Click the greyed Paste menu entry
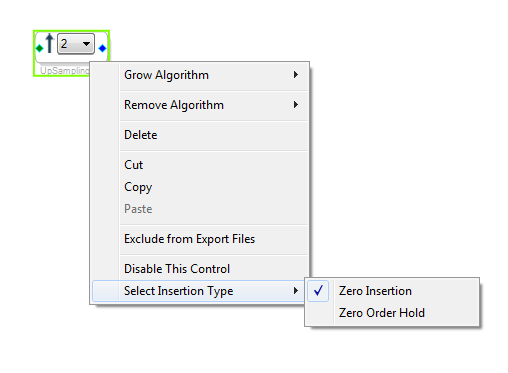This screenshot has width=508, height=373. tap(200, 209)
